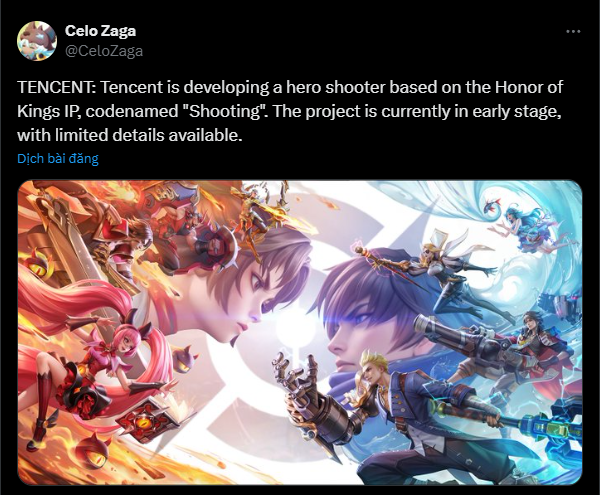Screen dimensions: 600x495
Task: Click the Celo Zaga display name
Action: pyautogui.click(x=100, y=31)
